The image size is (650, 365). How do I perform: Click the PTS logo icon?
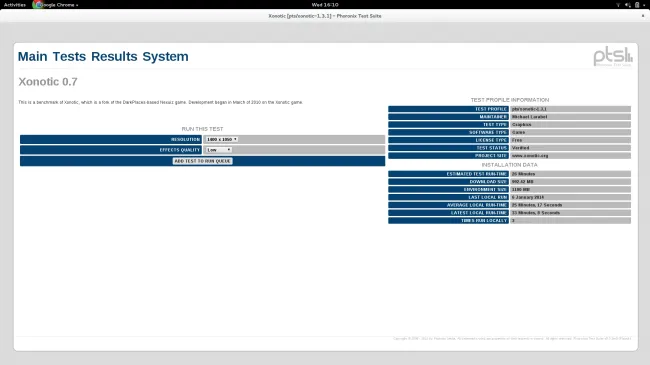pyautogui.click(x=613, y=57)
